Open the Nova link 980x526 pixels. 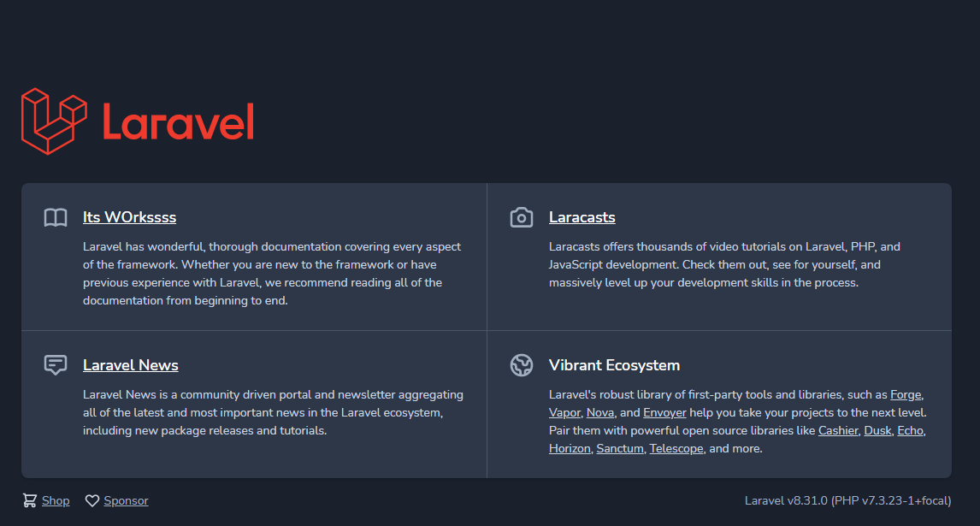coord(600,413)
